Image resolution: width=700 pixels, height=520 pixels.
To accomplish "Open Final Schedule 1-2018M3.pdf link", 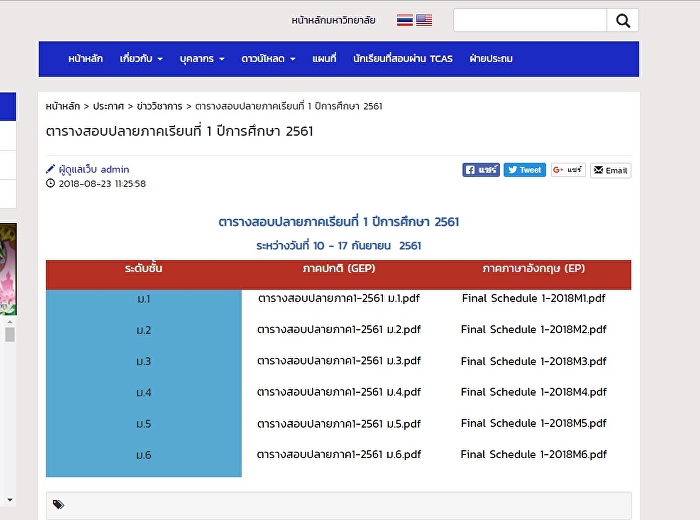I will coord(533,361).
